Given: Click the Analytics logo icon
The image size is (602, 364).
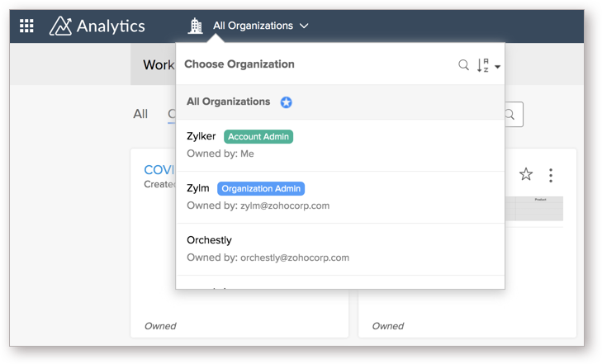Looking at the screenshot, I should coord(60,26).
